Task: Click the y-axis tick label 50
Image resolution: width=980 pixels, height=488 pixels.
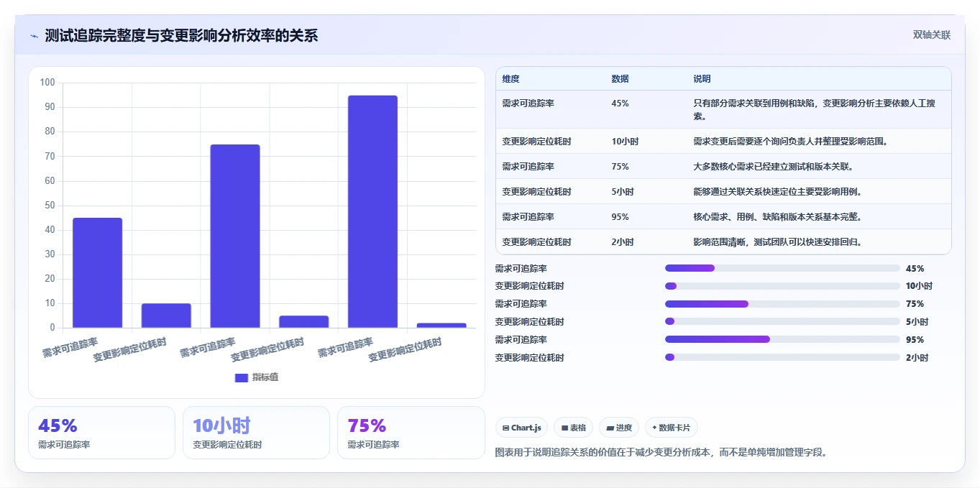Action: point(50,206)
